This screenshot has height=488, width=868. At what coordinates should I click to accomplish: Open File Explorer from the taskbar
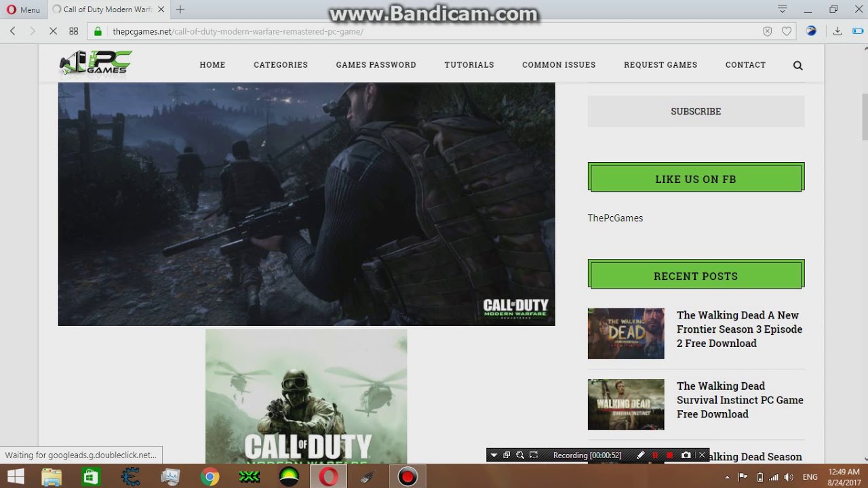pos(52,476)
